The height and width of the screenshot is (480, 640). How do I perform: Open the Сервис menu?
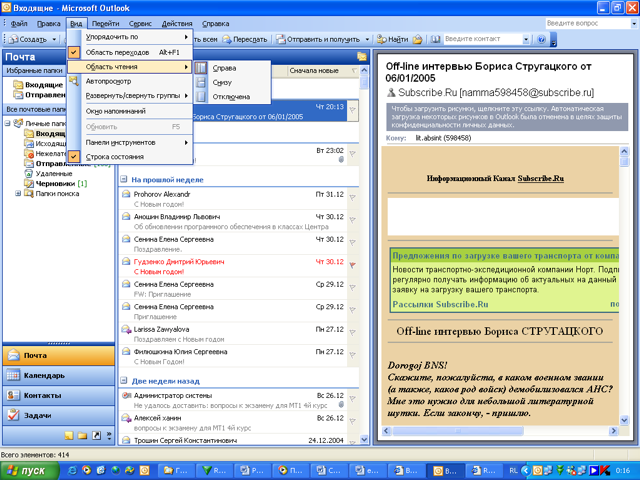pyautogui.click(x=140, y=24)
